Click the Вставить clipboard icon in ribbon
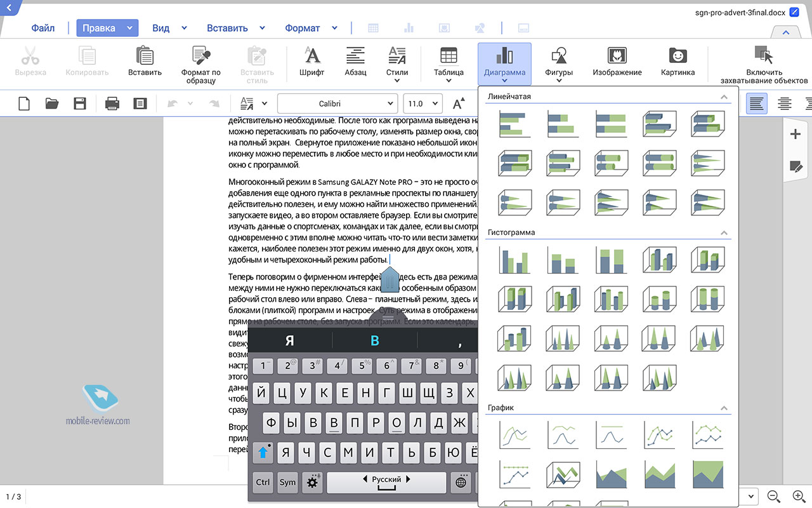Screen dimensions: 812x508 [x=145, y=55]
